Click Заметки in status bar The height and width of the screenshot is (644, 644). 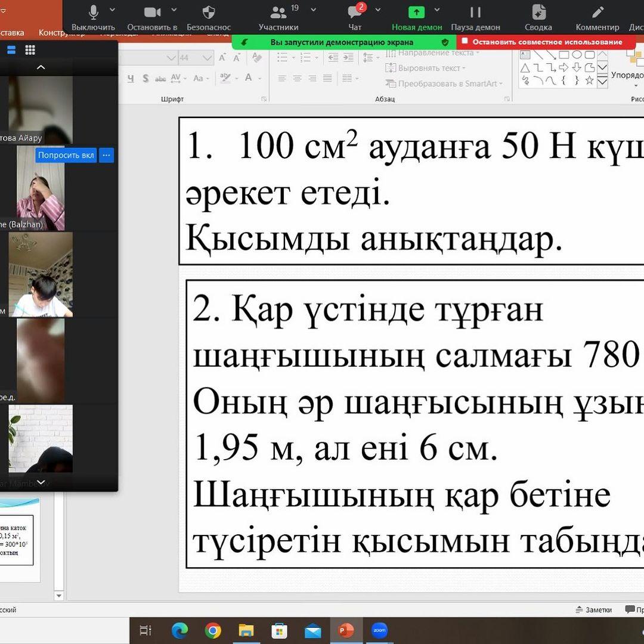pos(594,610)
